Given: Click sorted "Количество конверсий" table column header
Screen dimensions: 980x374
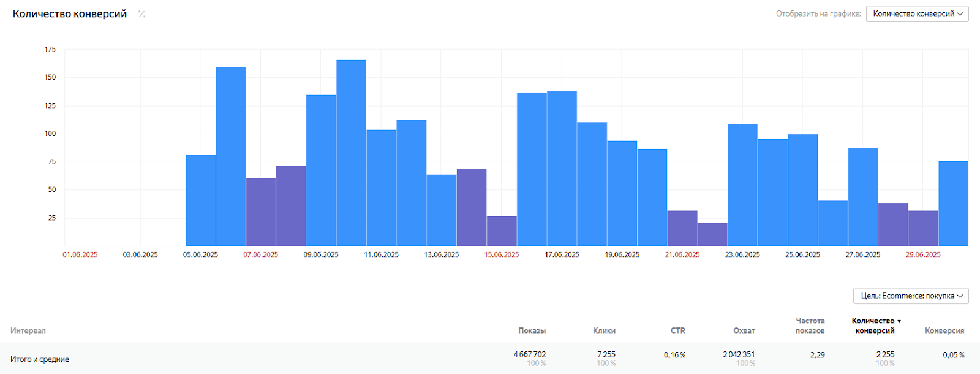Looking at the screenshot, I should [876, 326].
